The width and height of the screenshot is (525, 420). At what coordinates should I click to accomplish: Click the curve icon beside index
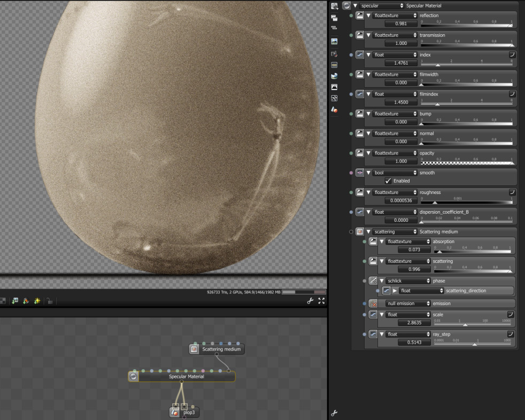pyautogui.click(x=360, y=55)
